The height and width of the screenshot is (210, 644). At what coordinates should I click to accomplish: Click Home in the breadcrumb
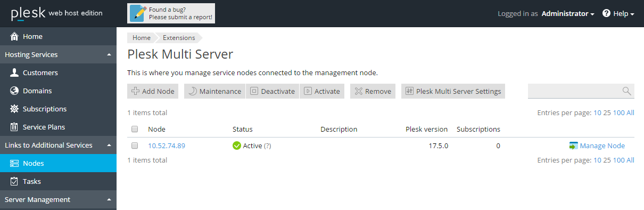[x=142, y=37]
